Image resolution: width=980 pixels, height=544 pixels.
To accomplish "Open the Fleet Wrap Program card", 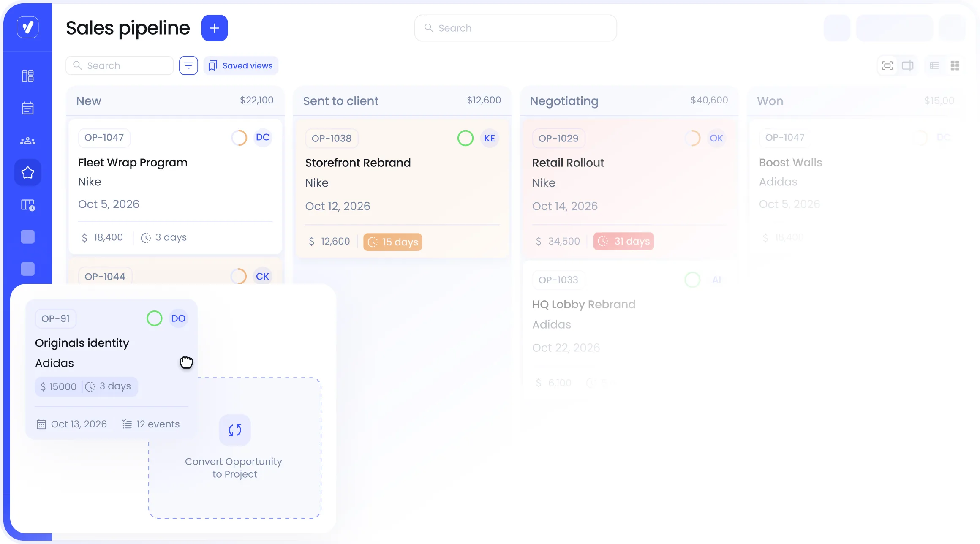I will pyautogui.click(x=175, y=186).
